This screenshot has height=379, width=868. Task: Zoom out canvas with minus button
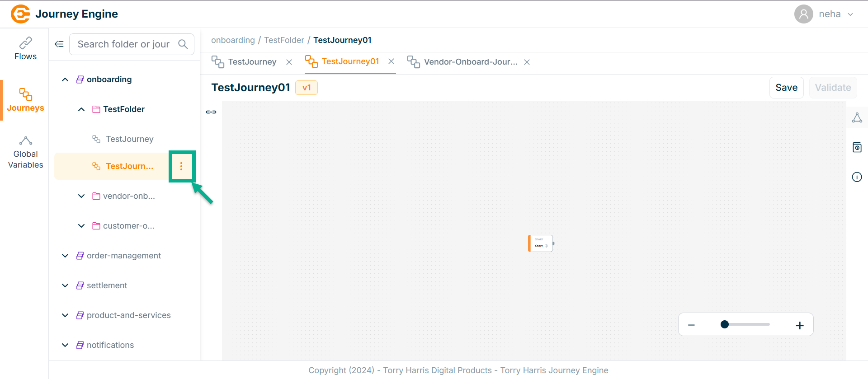(691, 325)
